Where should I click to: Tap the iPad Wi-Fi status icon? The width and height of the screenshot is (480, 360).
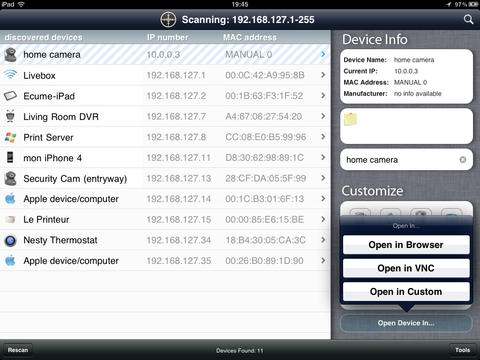pyautogui.click(x=21, y=4)
